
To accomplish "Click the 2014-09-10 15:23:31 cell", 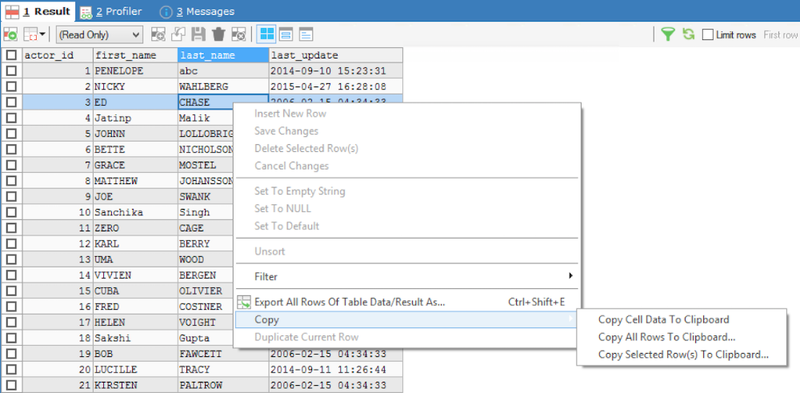I will 336,71.
